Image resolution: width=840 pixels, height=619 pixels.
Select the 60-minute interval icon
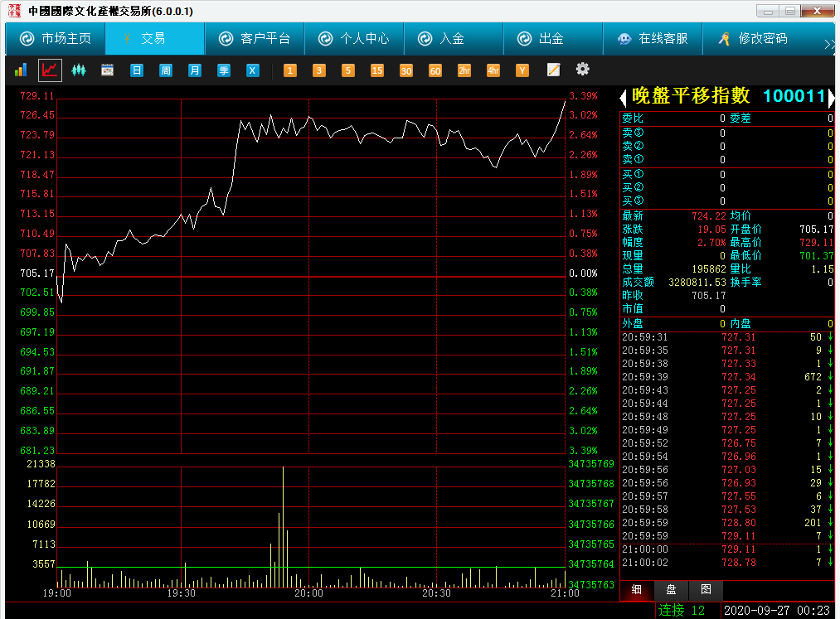(435, 70)
